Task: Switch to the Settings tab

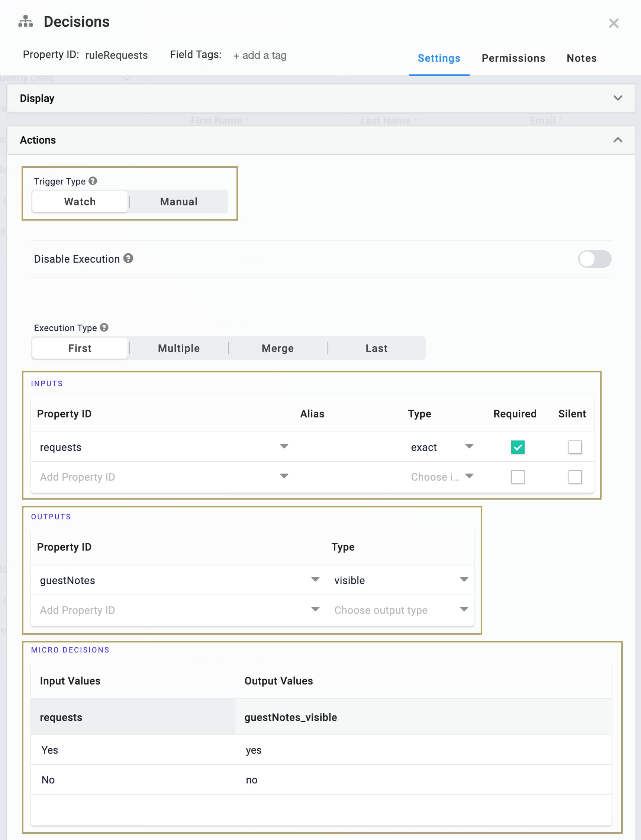Action: click(x=439, y=58)
